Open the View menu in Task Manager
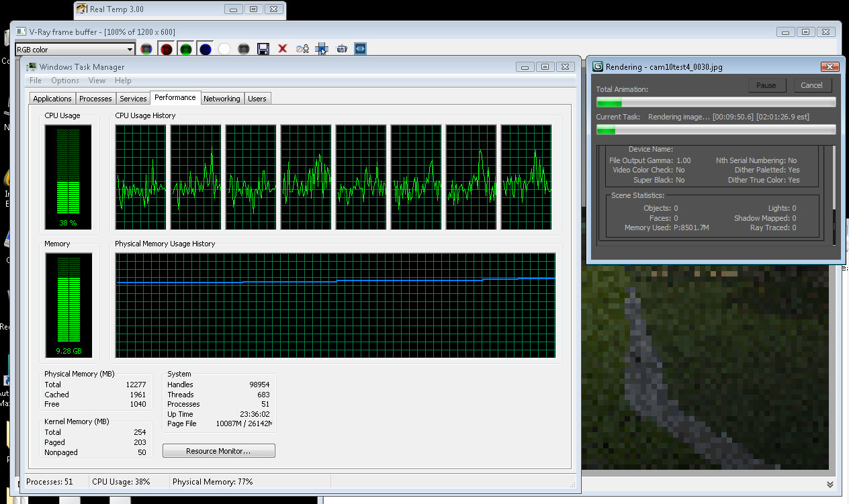Screen dimensions: 849x504 [x=97, y=81]
